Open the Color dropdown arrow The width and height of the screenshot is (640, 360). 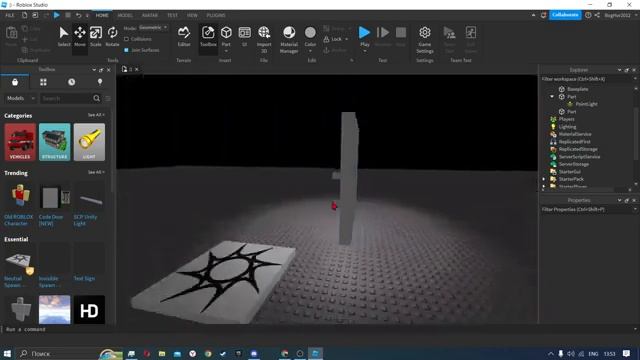tap(310, 51)
